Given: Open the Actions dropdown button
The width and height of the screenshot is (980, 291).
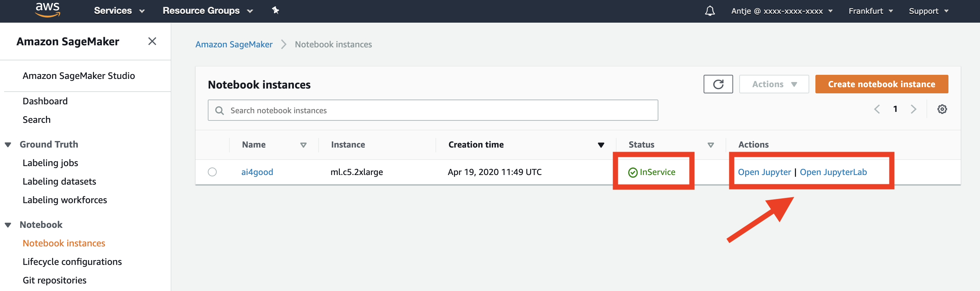Looking at the screenshot, I should pos(774,84).
